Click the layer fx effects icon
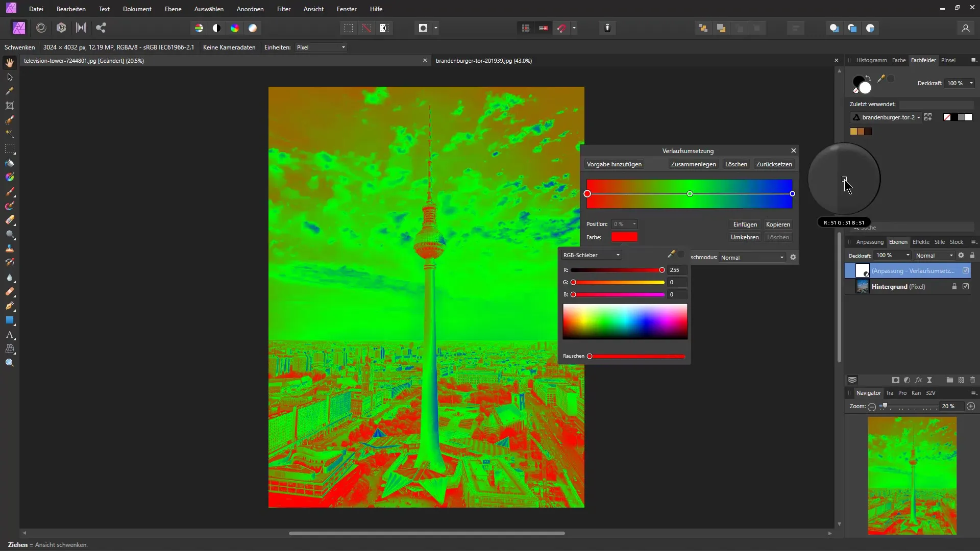The image size is (980, 551). coord(918,380)
